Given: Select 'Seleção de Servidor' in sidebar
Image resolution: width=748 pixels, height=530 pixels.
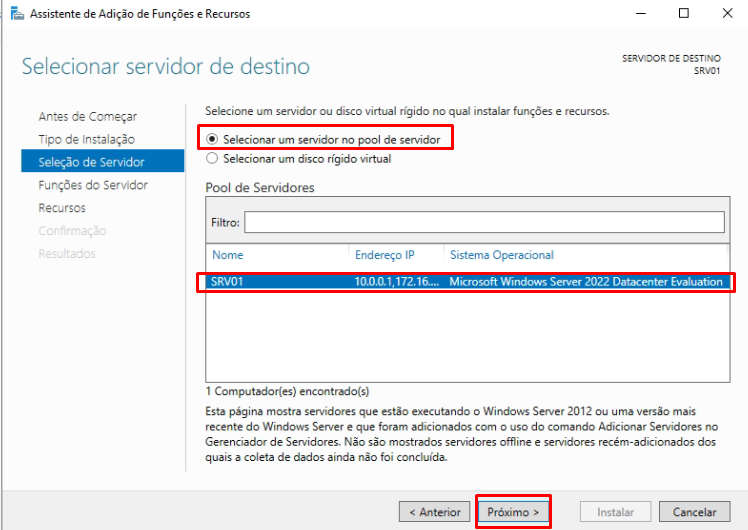Looking at the screenshot, I should [x=91, y=162].
